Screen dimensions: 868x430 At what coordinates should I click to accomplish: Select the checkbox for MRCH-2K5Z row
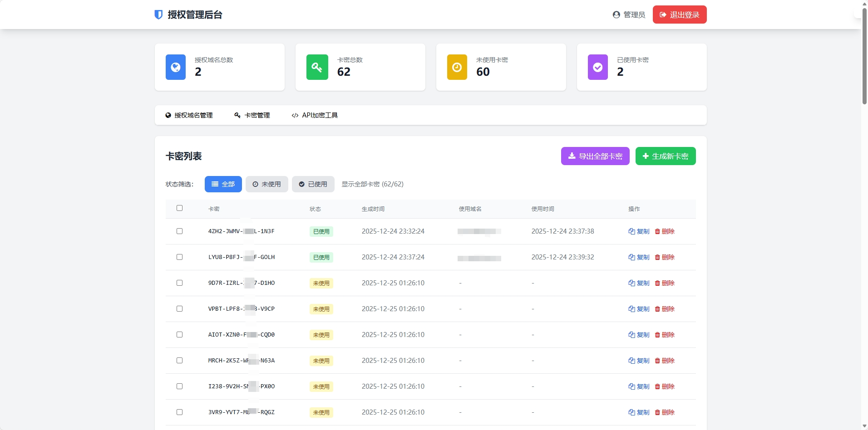point(179,361)
